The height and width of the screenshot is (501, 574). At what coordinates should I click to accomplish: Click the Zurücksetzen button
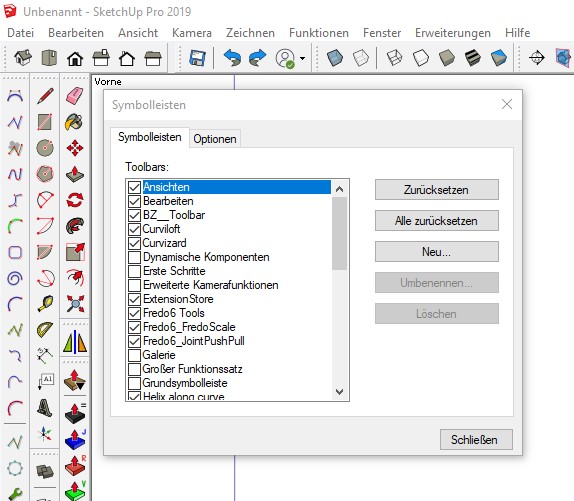[436, 190]
